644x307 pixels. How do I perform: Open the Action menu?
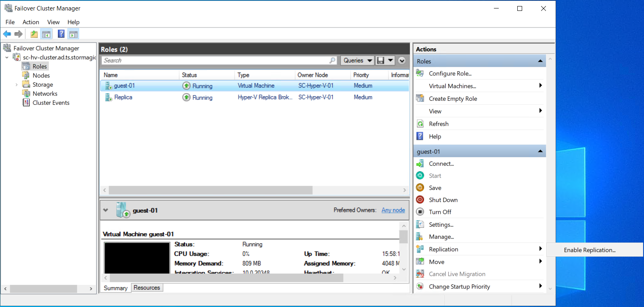click(x=31, y=22)
